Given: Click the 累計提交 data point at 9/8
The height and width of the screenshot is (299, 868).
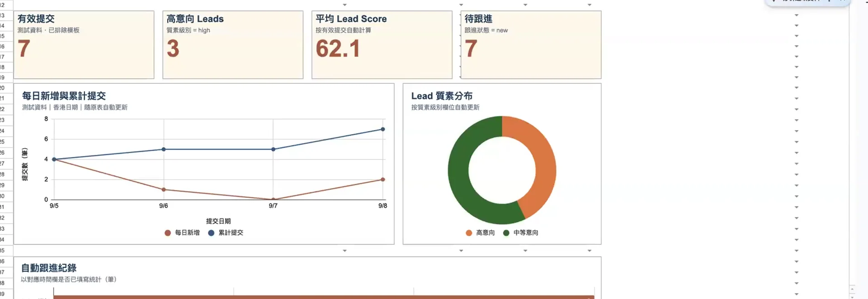Looking at the screenshot, I should click(383, 129).
